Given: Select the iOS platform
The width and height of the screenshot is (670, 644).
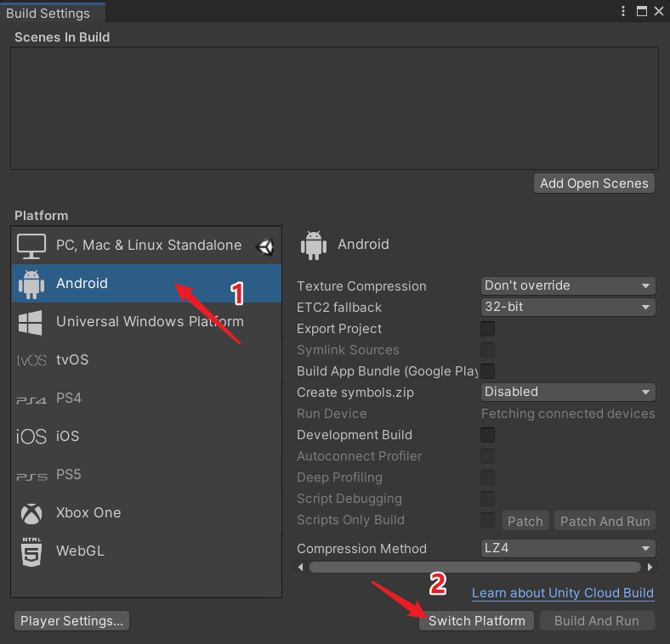Looking at the screenshot, I should click(x=146, y=437).
